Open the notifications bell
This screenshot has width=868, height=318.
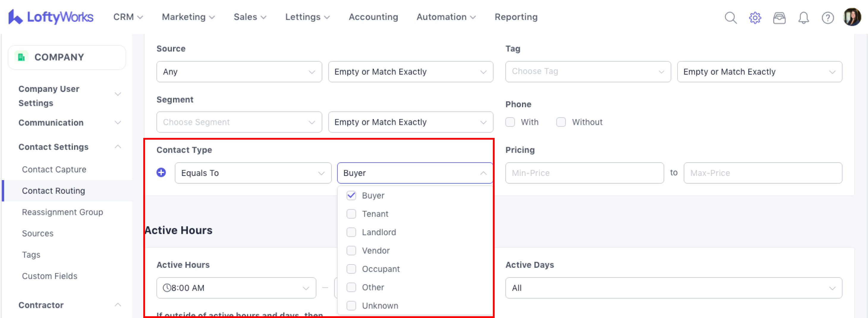point(803,18)
